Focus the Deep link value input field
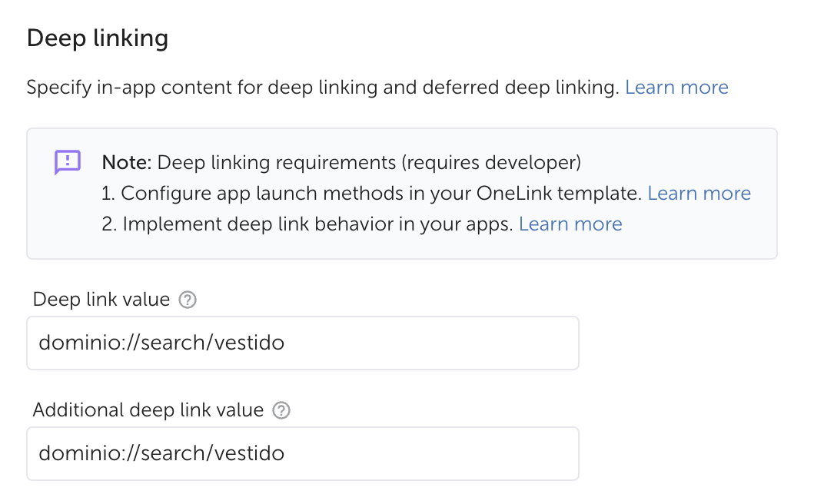The image size is (824, 504). (x=301, y=343)
